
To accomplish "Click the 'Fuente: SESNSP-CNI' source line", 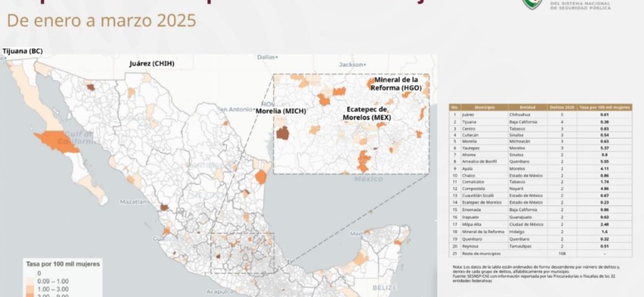I will point(534,278).
